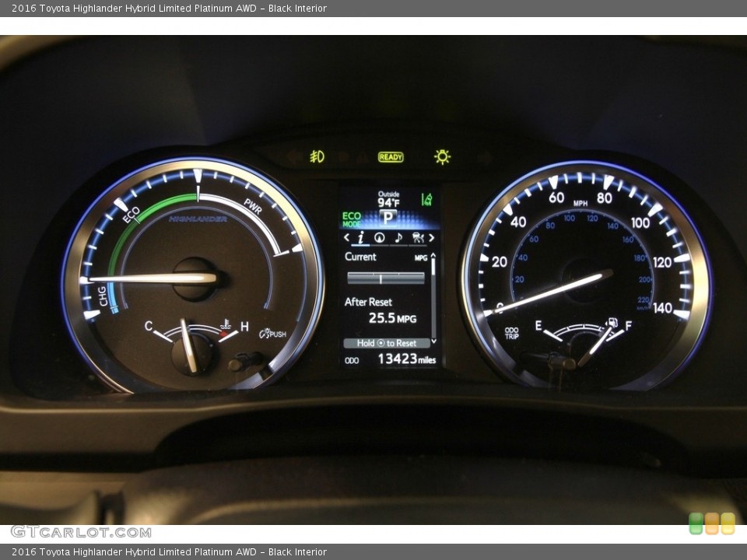Viewport: 747px width, 560px height.
Task: Click the temperature gauge 'C' marker
Action: [149, 326]
